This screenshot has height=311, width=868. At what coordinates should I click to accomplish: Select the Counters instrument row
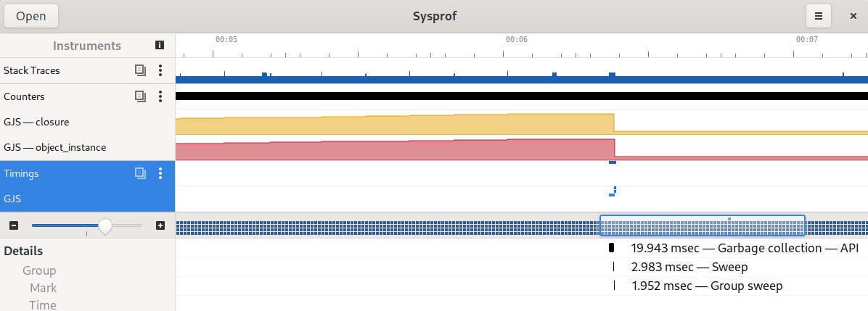click(88, 96)
